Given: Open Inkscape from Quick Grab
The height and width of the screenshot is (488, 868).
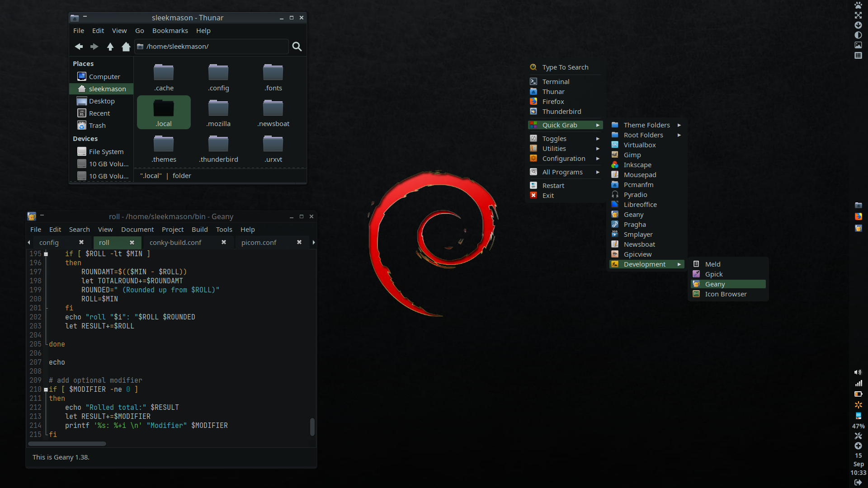Looking at the screenshot, I should coord(646,165).
